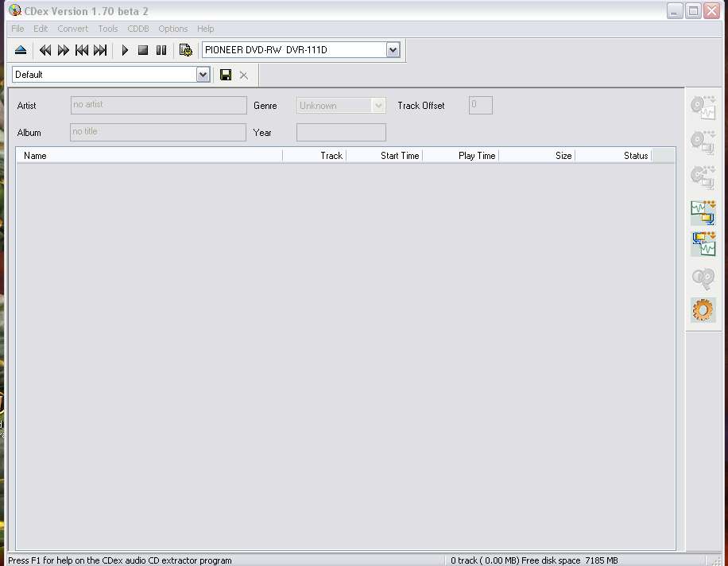The image size is (728, 566).
Task: Maximize the CDex window
Action: (693, 10)
